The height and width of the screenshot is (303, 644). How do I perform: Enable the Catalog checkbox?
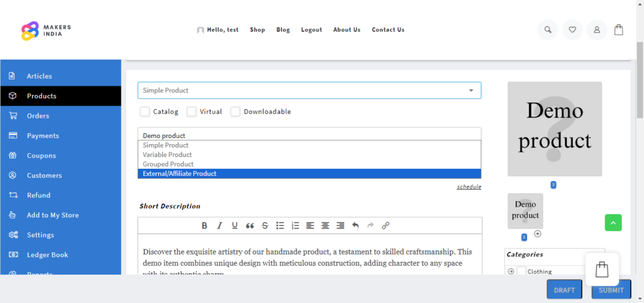pyautogui.click(x=145, y=111)
